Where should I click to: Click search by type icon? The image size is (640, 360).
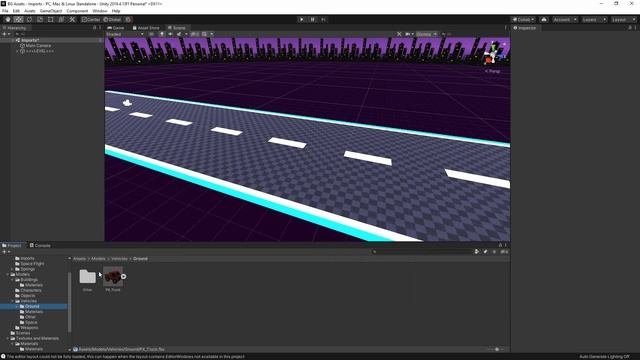tap(477, 252)
